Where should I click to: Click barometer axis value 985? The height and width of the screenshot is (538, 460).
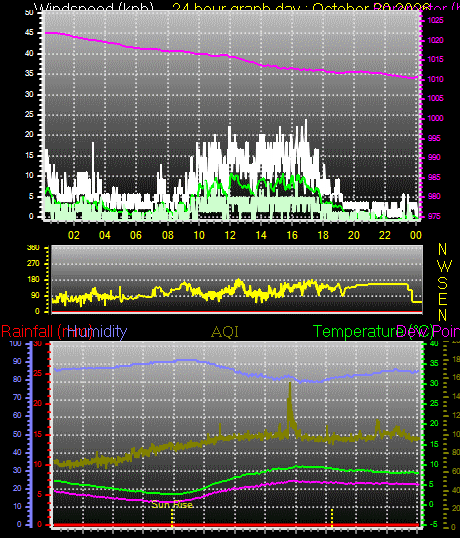tap(434, 177)
